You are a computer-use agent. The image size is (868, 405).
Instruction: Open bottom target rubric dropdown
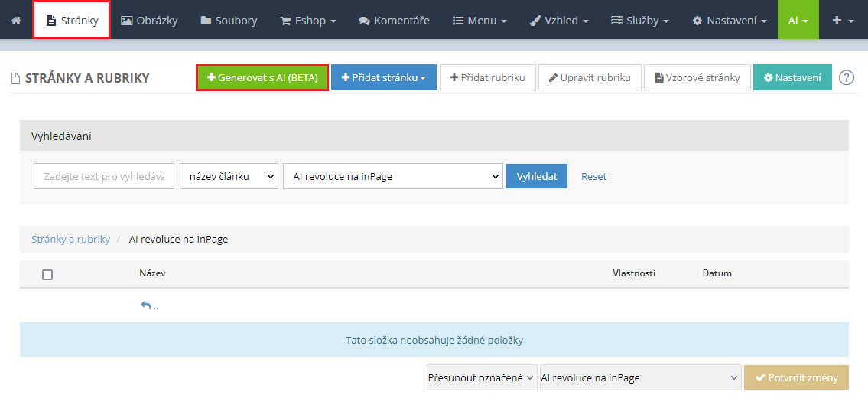tap(640, 377)
